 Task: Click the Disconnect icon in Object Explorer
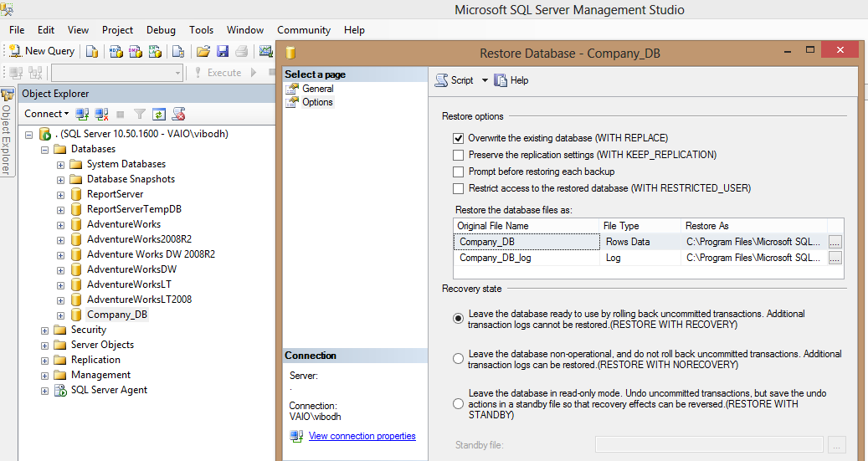click(101, 114)
